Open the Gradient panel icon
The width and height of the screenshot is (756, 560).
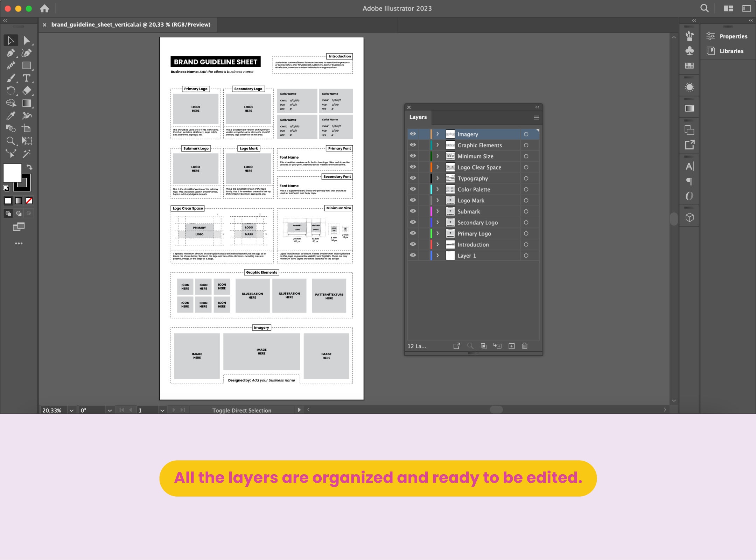coord(689,108)
